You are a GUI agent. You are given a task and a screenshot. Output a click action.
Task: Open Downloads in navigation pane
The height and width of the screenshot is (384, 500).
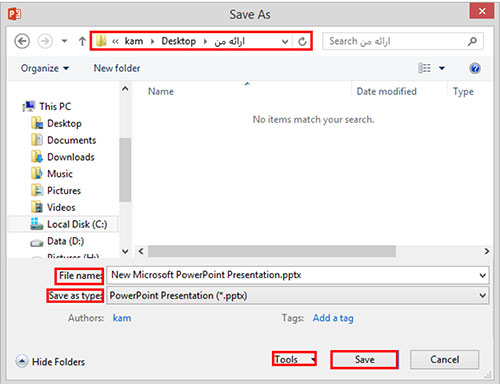pos(71,157)
